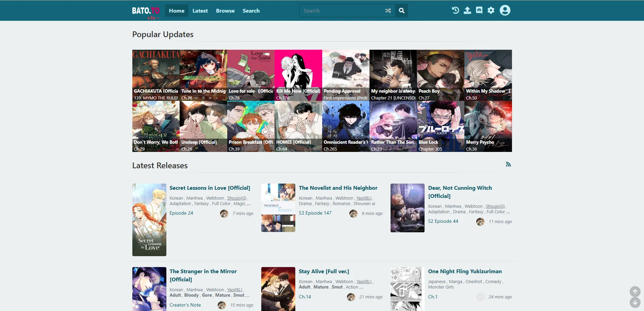Click the BATO.TO logo
Viewport: 644px width, 311px height.
(146, 10)
